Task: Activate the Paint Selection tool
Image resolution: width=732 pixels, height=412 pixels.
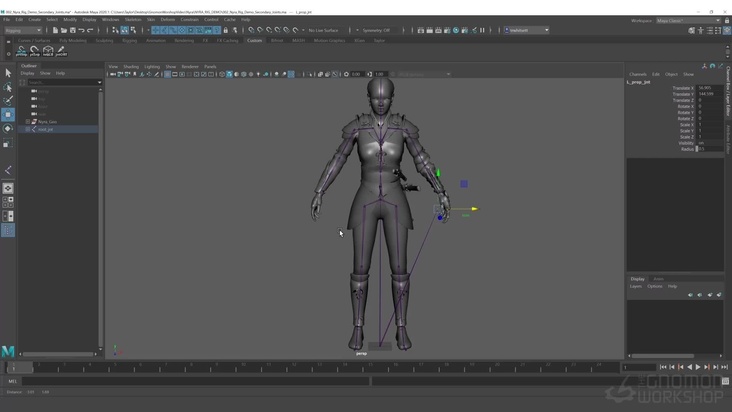Action: [8, 101]
